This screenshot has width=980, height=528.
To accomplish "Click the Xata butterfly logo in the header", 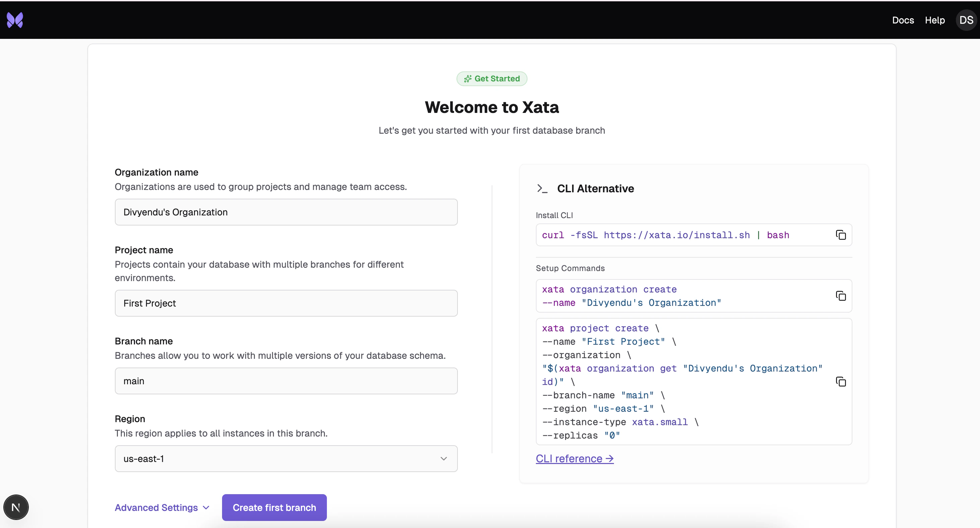I will click(15, 20).
